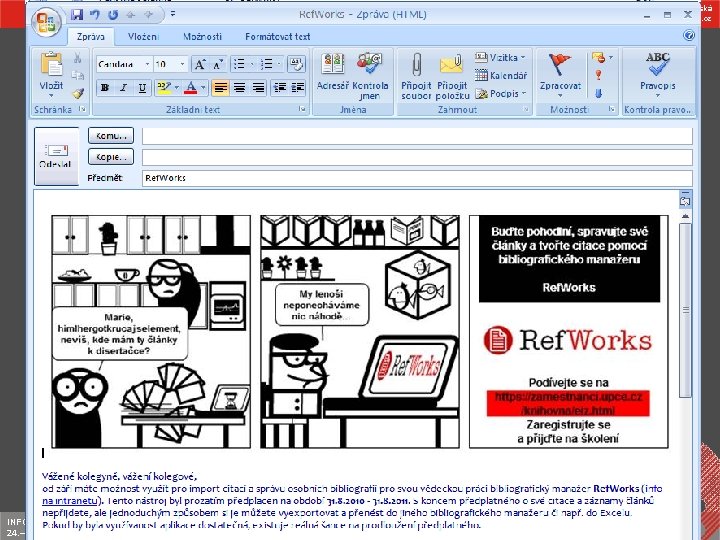
Task: Attach an item with Připojit položku
Action: point(452,76)
